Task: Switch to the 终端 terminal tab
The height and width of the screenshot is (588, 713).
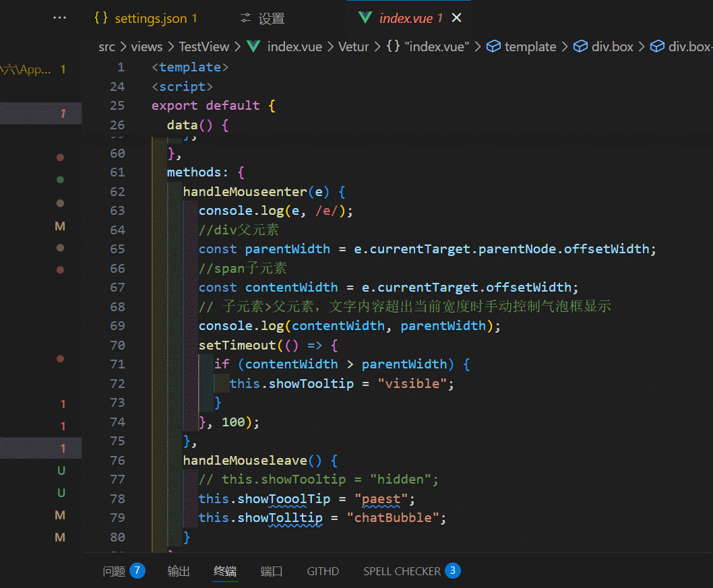Action: click(225, 571)
